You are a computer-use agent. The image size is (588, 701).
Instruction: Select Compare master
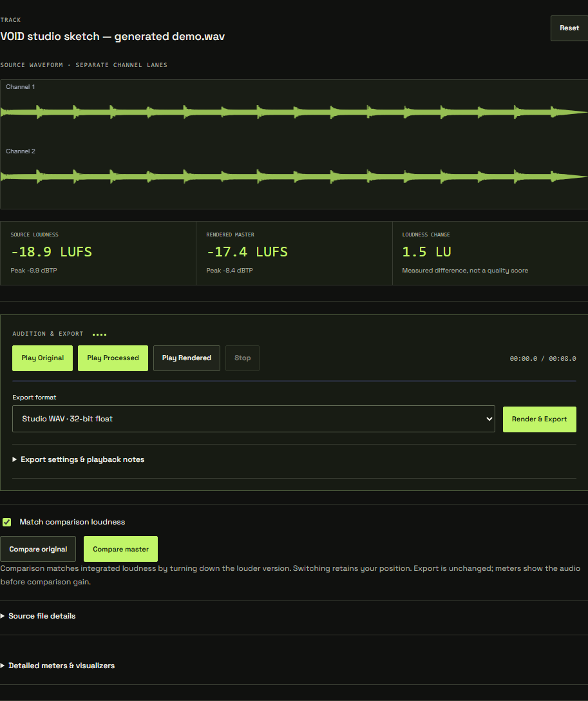pyautogui.click(x=120, y=549)
